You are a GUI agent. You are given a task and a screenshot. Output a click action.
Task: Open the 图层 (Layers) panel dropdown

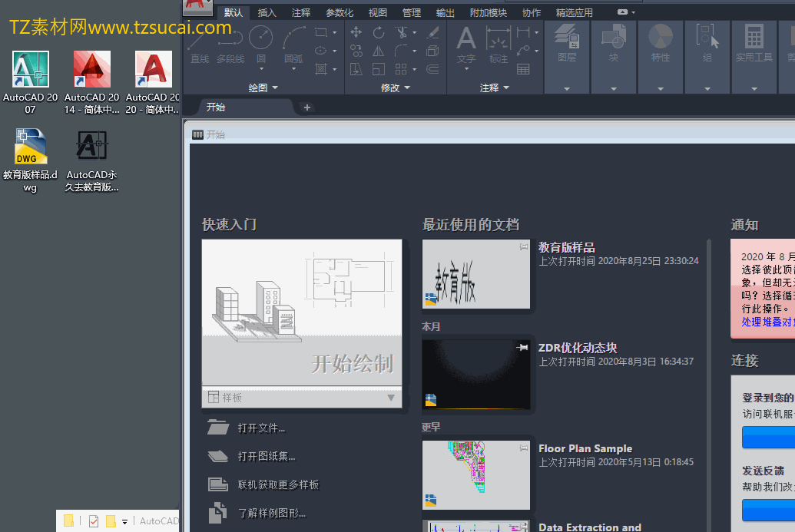pos(567,89)
